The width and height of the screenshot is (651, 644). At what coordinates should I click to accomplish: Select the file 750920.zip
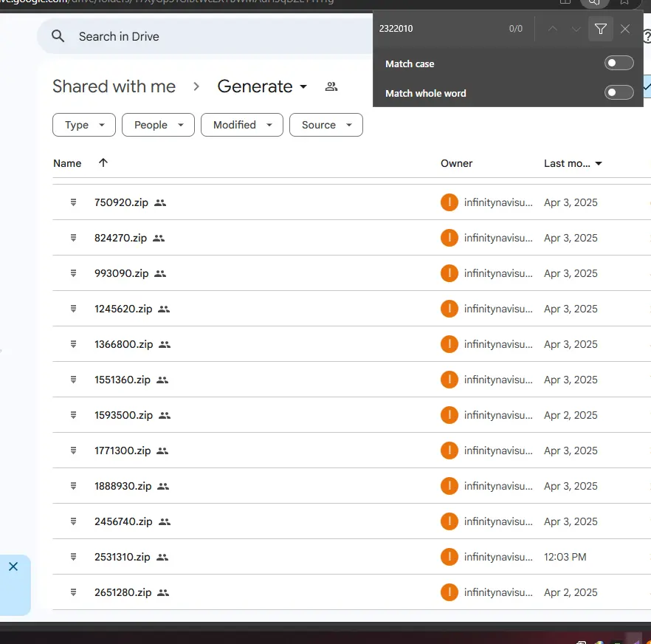click(x=121, y=202)
